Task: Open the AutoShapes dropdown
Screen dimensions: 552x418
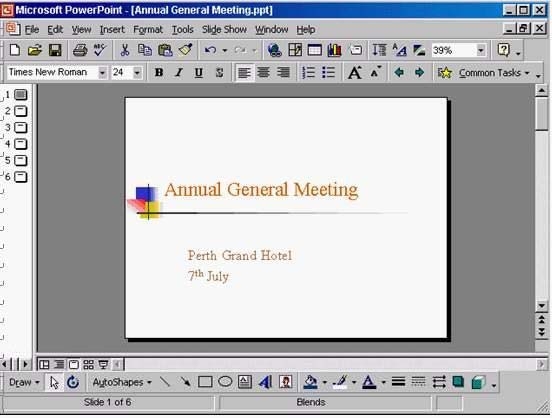Action: (122, 382)
